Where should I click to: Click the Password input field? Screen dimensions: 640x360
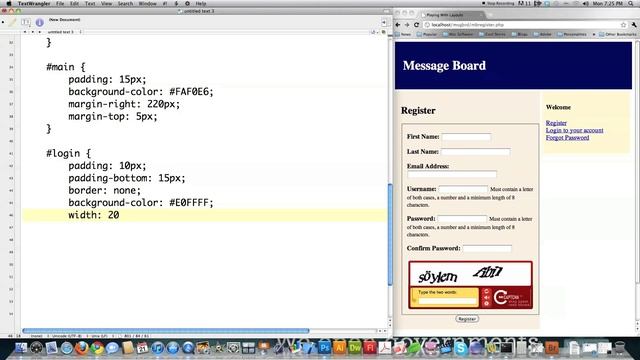pyautogui.click(x=462, y=219)
